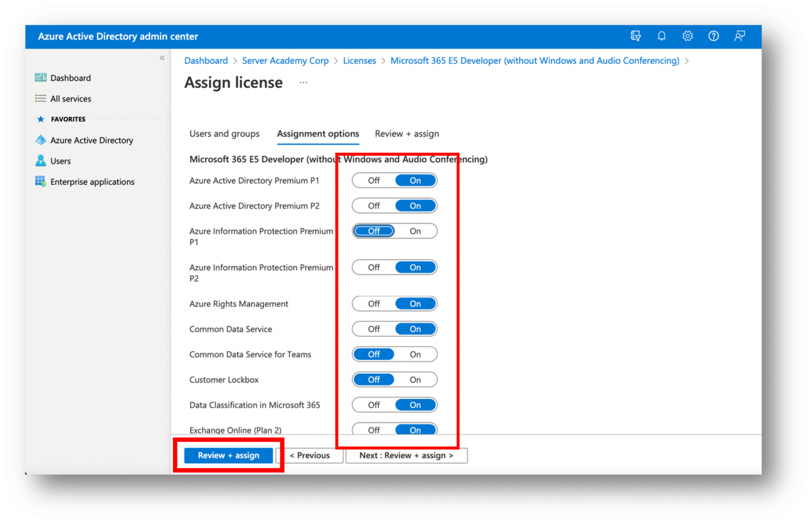
Task: Click the Enterprise applications grid icon
Action: click(x=41, y=182)
